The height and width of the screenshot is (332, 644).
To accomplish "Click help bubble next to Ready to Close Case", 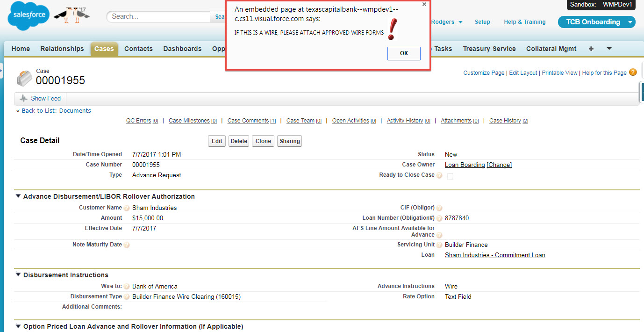I will pyautogui.click(x=439, y=175).
